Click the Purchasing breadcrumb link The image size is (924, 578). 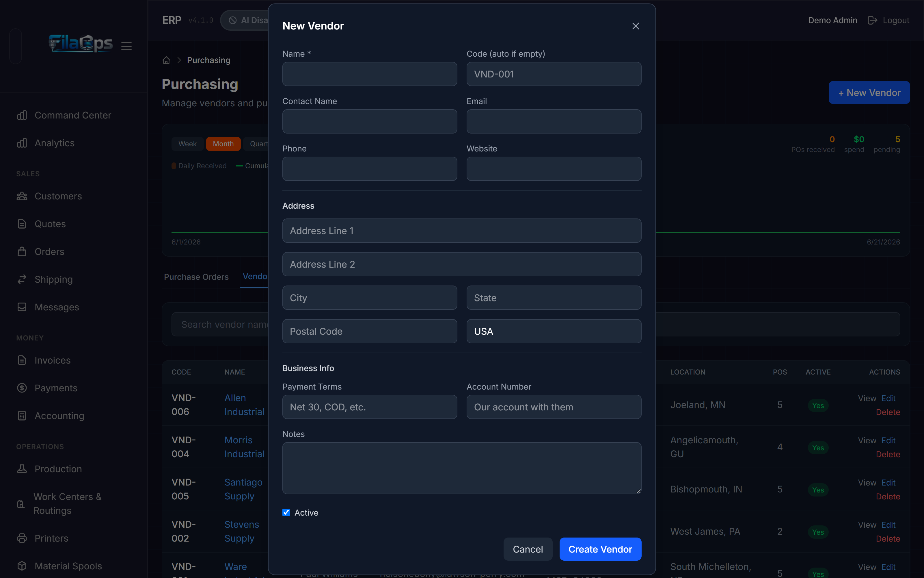(x=208, y=60)
